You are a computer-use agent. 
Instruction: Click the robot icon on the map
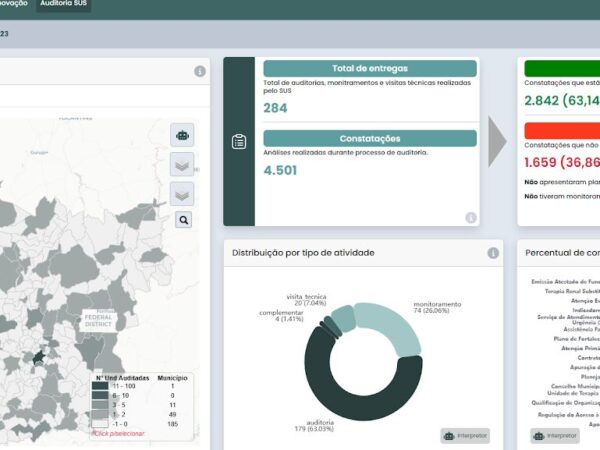183,134
